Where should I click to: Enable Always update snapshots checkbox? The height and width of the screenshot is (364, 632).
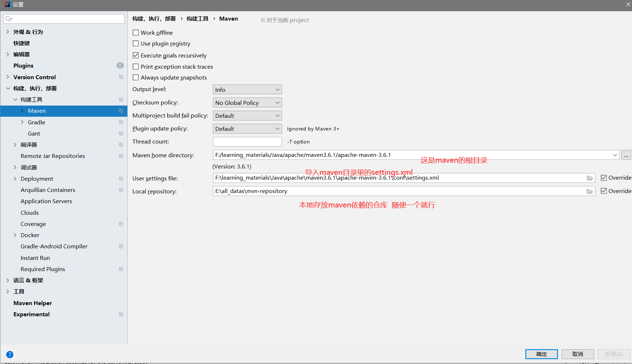[136, 77]
